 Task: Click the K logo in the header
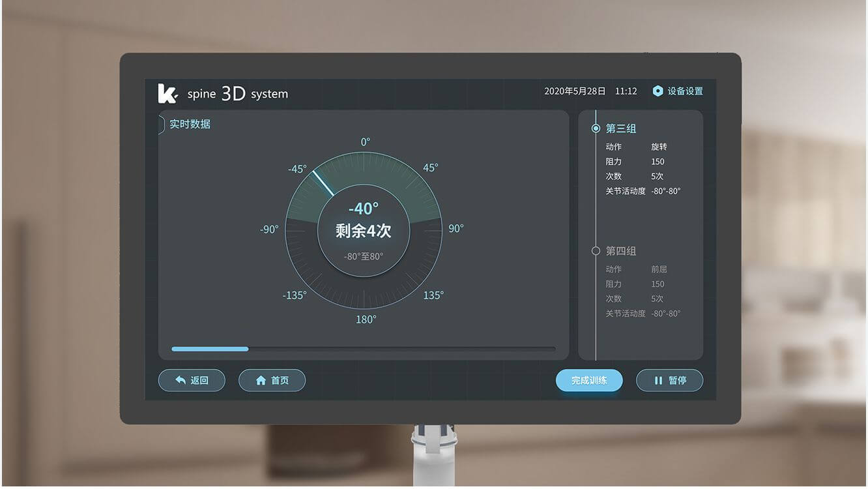coord(167,93)
